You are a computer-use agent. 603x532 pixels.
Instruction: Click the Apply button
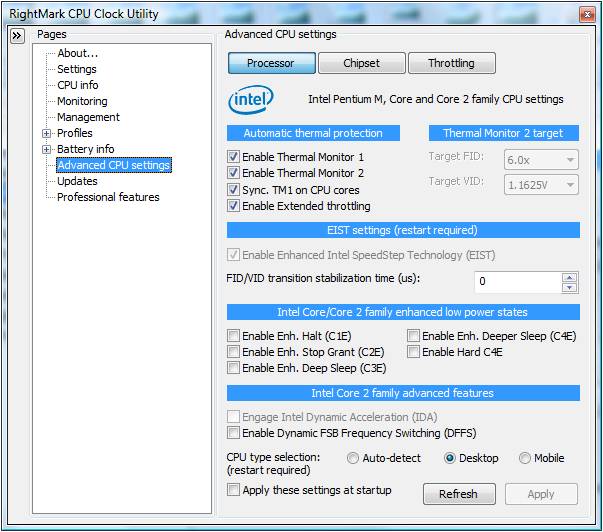click(541, 494)
